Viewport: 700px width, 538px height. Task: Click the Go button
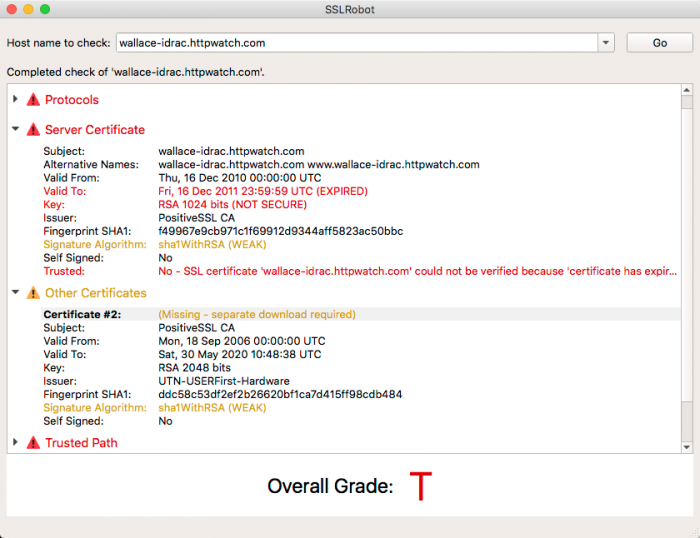(x=659, y=43)
